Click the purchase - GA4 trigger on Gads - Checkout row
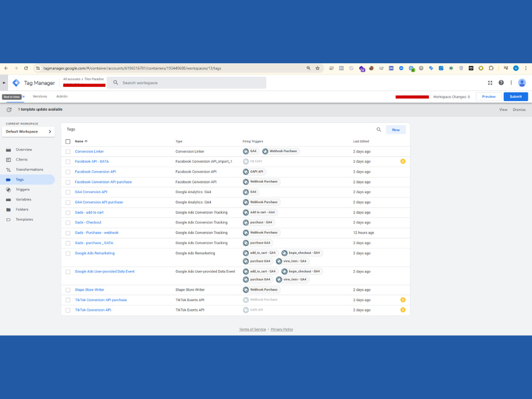The image size is (532, 399). (x=258, y=222)
